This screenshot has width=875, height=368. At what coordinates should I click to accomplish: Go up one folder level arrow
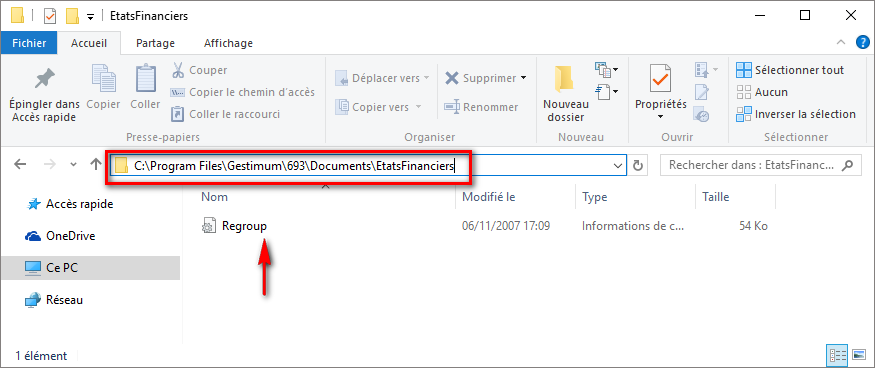(95, 165)
